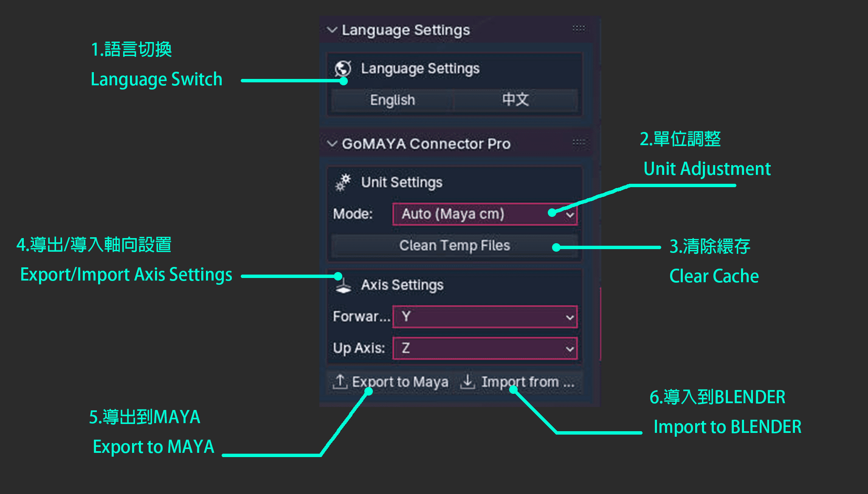Open the Mode dropdown showing Auto (Maya cm)
The image size is (868, 494).
tap(485, 214)
